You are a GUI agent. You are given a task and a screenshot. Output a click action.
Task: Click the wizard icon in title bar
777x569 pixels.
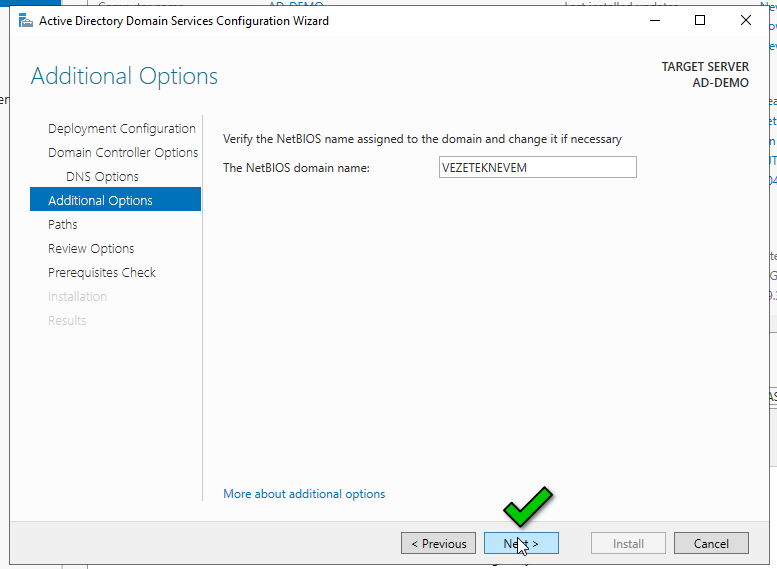[x=26, y=21]
